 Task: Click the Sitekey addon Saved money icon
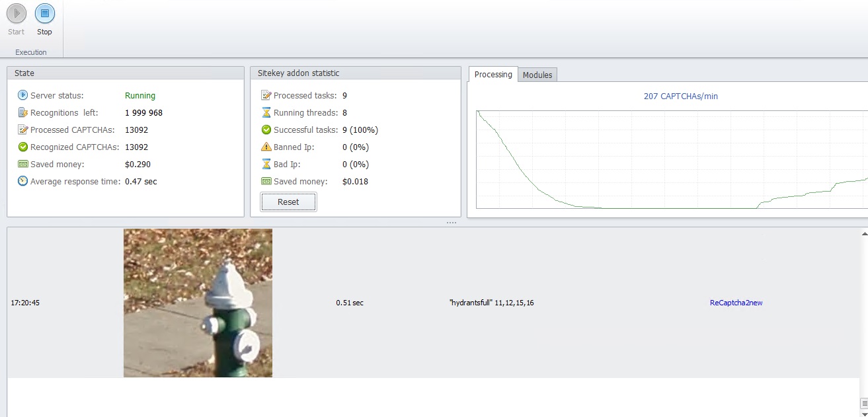266,181
